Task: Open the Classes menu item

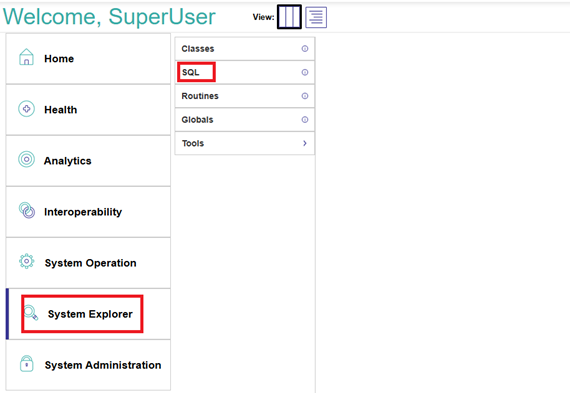Action: (245, 48)
